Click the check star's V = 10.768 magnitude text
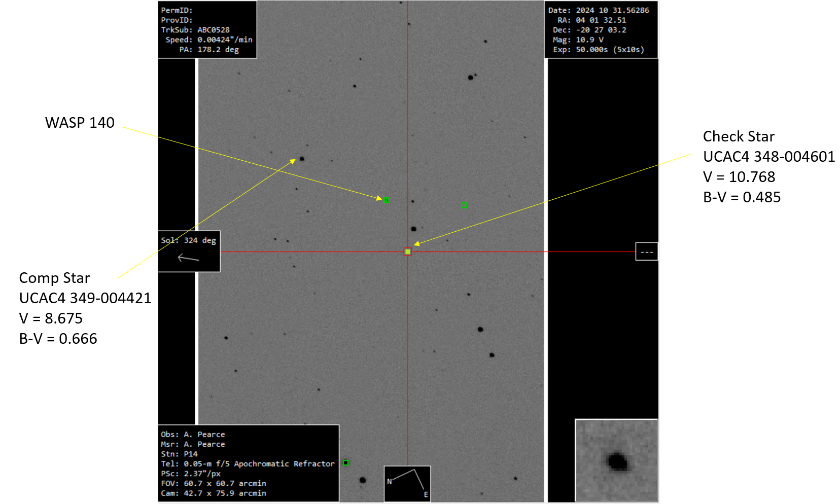This screenshot has width=840, height=504. pos(739,177)
